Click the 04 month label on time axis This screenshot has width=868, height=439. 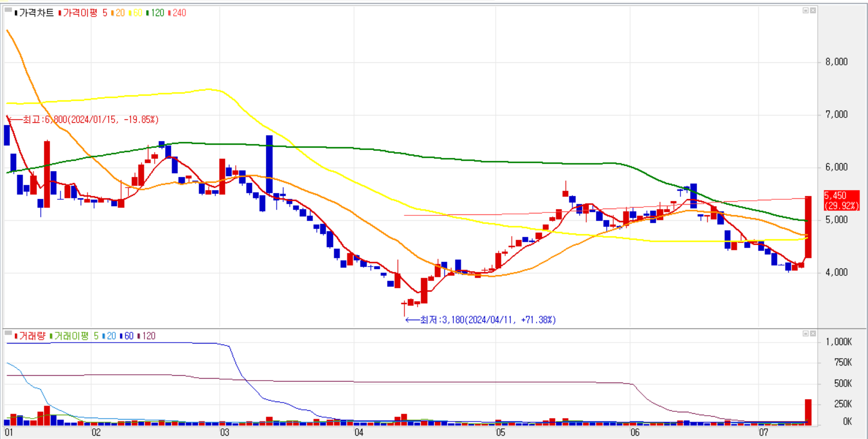pos(359,433)
